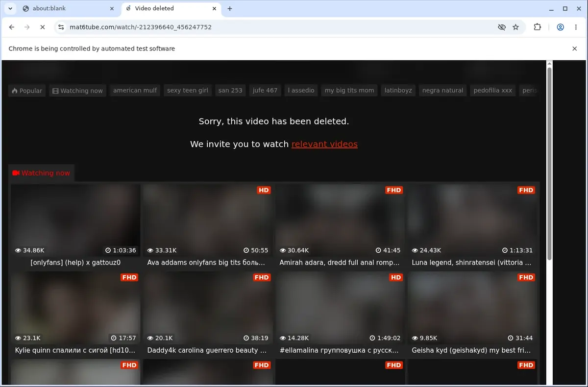
Task: Close the about:blank tab
Action: 112,8
